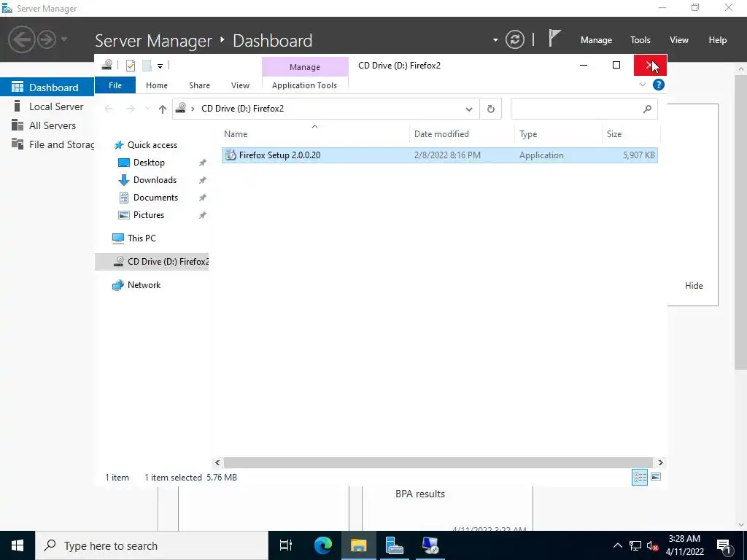Open the Windows Start menu
The image size is (747, 560).
point(18,545)
